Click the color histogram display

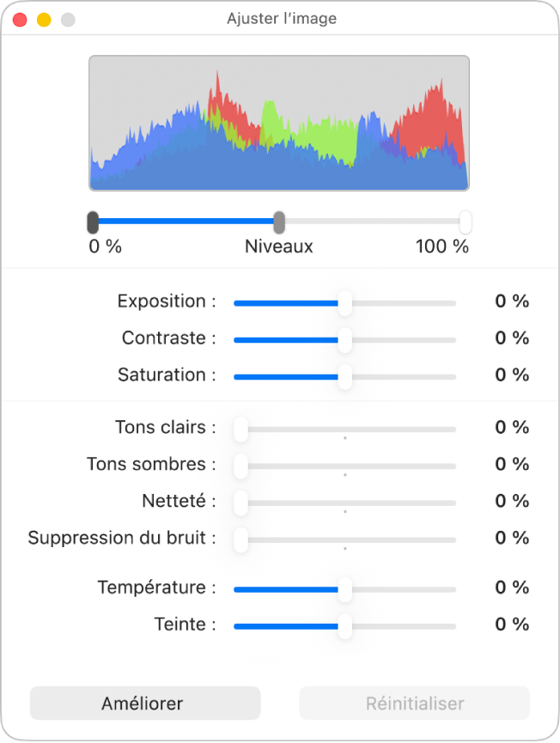(279, 123)
